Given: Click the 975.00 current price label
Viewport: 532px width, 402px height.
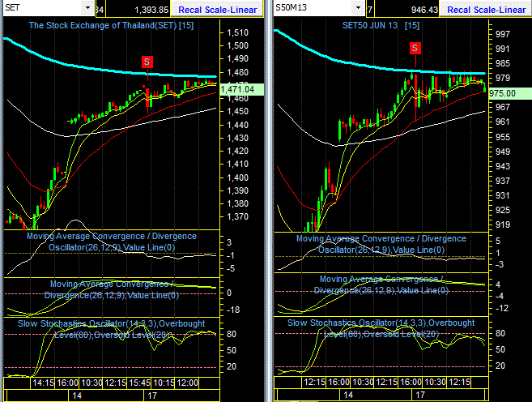Looking at the screenshot, I should [509, 93].
